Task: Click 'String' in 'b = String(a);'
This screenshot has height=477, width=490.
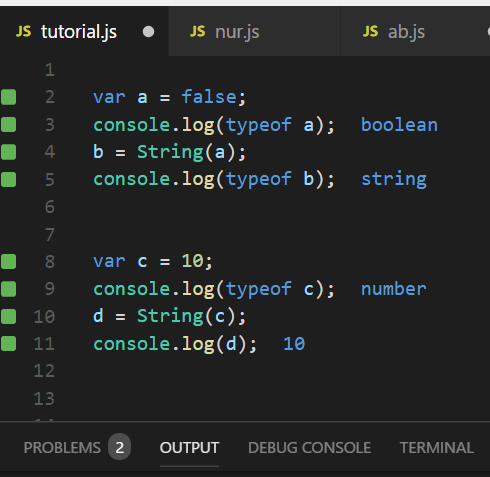Action: 170,152
